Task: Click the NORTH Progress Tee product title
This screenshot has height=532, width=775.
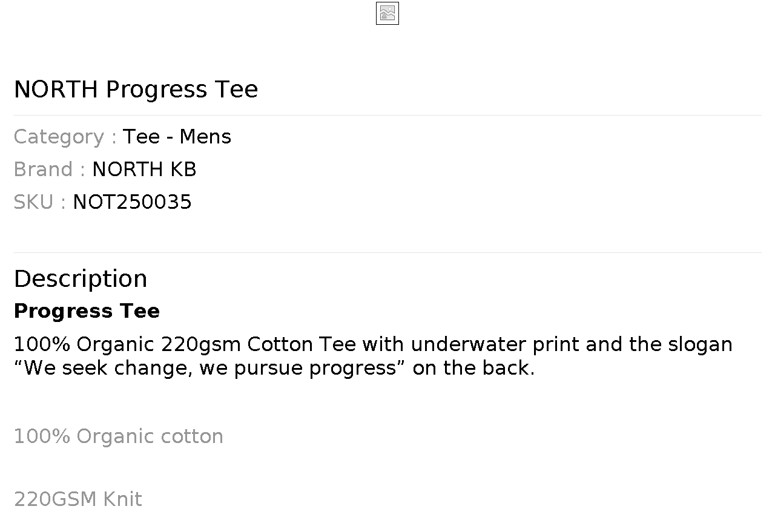Action: tap(136, 90)
